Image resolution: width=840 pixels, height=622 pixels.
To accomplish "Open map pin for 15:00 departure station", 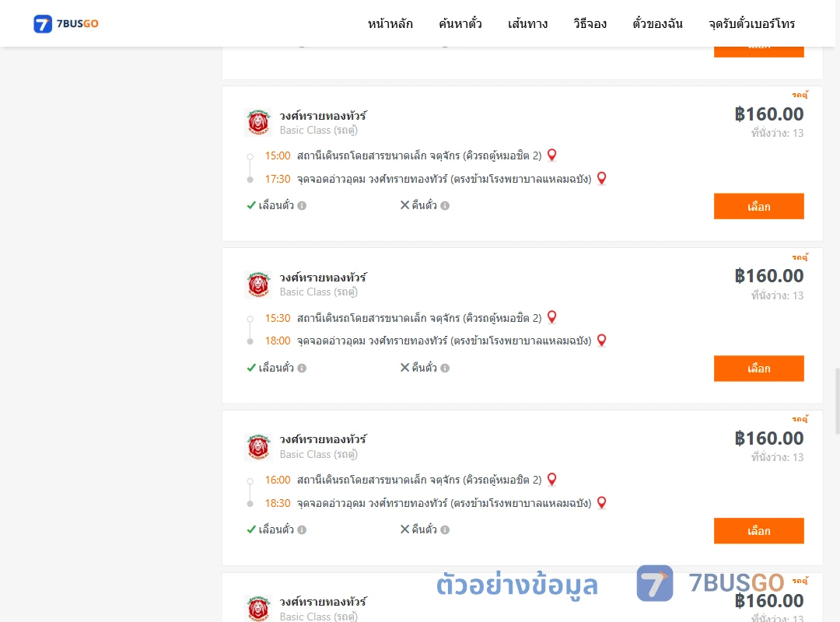I will [551, 155].
